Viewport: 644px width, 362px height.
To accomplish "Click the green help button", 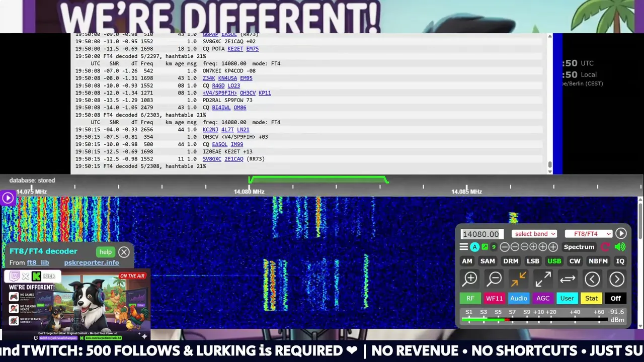I will [106, 252].
